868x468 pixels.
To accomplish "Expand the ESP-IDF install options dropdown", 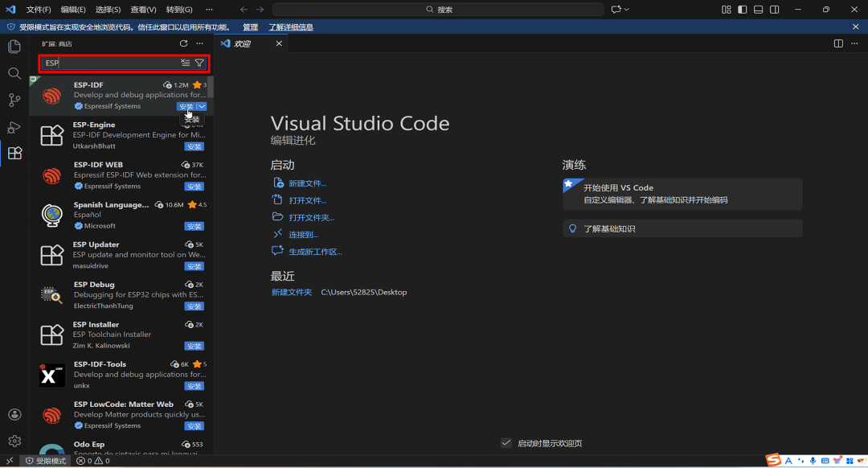I will (x=202, y=106).
